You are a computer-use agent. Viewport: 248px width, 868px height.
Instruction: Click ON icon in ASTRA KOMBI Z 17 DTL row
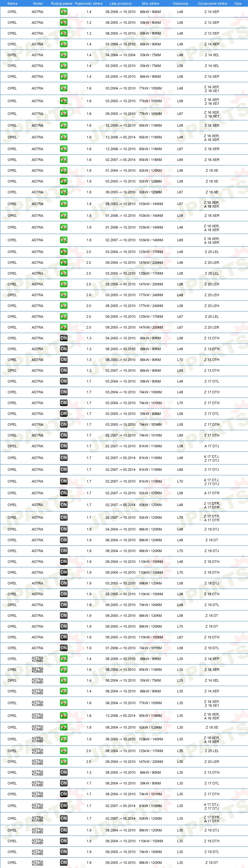[63, 783]
